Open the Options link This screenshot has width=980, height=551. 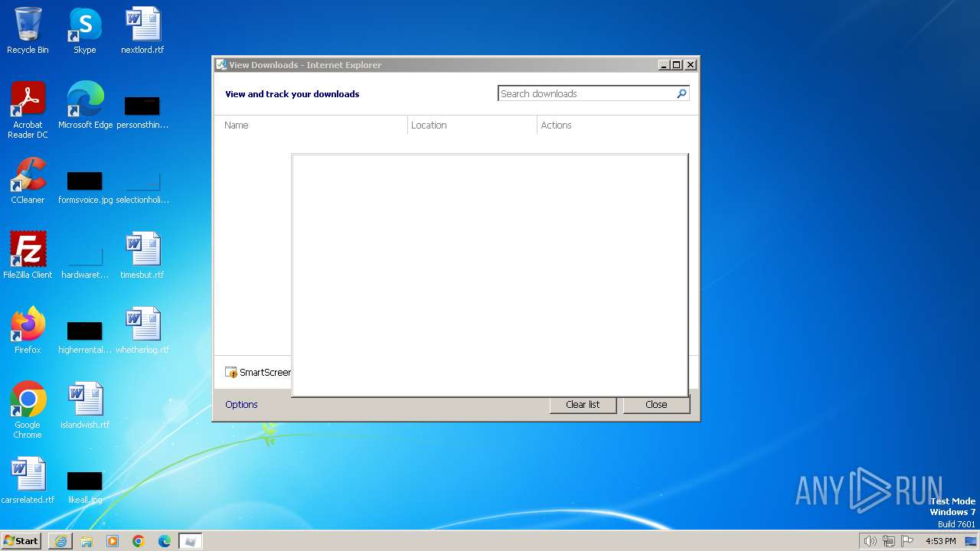point(241,404)
